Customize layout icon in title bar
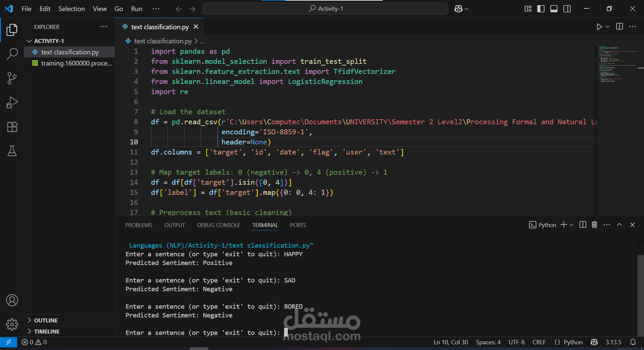 tap(528, 9)
